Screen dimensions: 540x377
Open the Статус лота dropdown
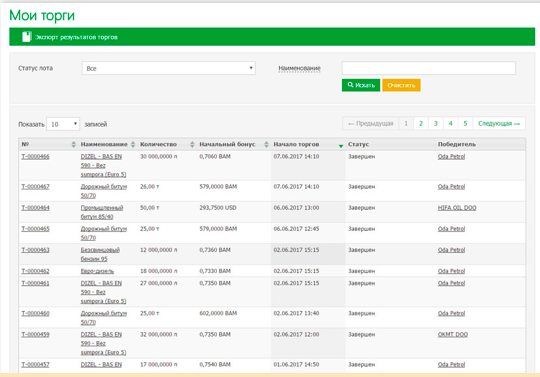pyautogui.click(x=168, y=68)
